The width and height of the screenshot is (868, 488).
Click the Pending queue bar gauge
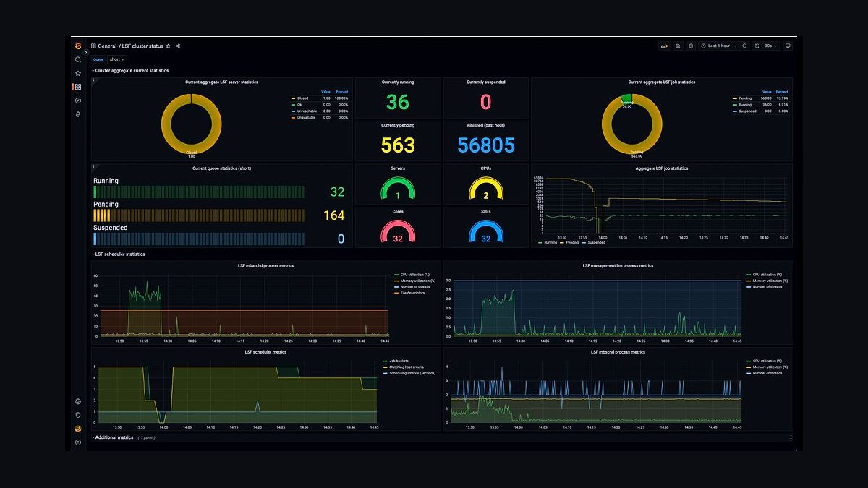pyautogui.click(x=199, y=215)
